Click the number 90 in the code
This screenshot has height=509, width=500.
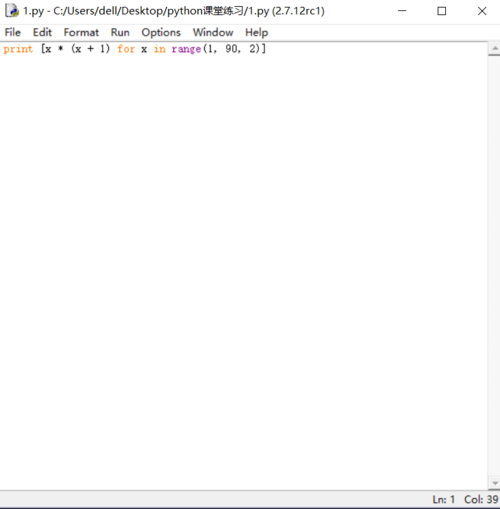231,49
